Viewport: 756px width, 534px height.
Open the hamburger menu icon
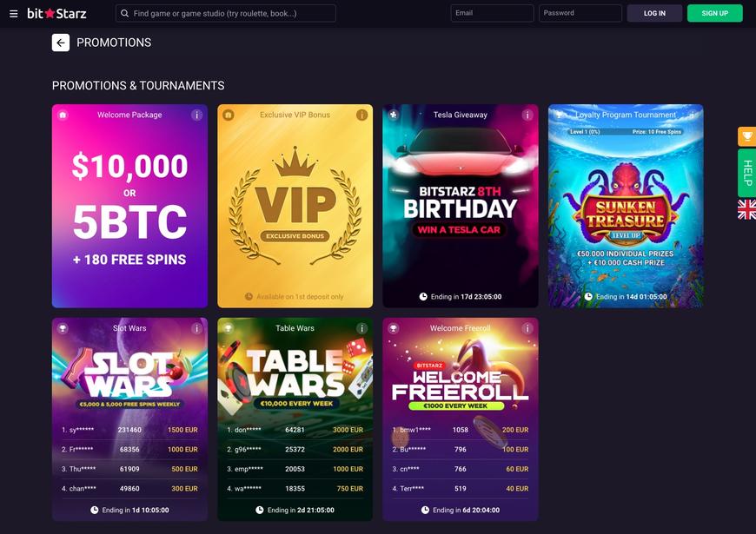tap(13, 14)
